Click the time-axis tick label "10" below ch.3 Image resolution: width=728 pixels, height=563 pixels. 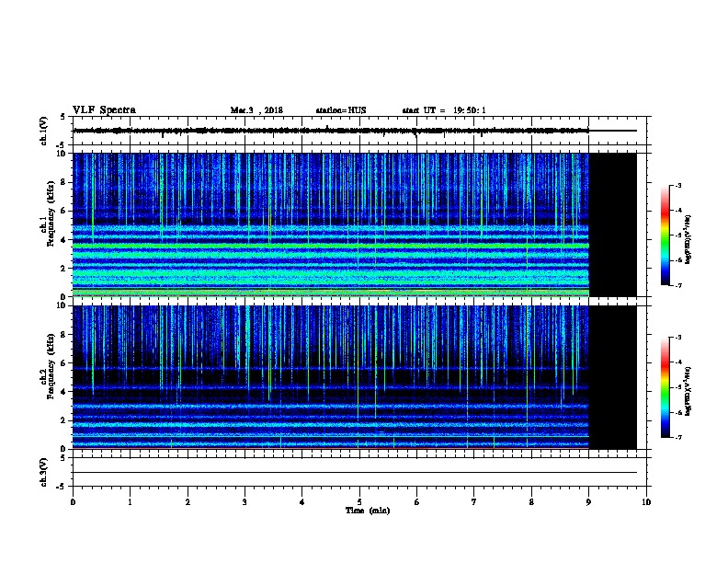[646, 502]
